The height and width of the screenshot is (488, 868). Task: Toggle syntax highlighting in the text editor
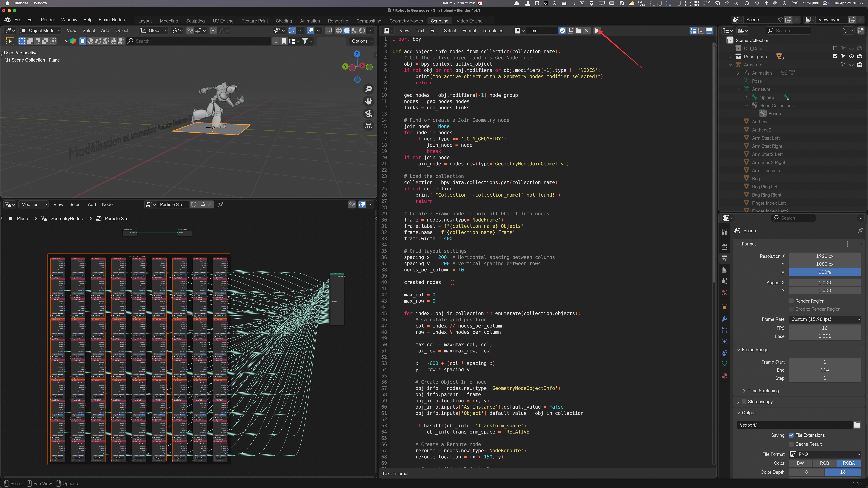pos(709,31)
